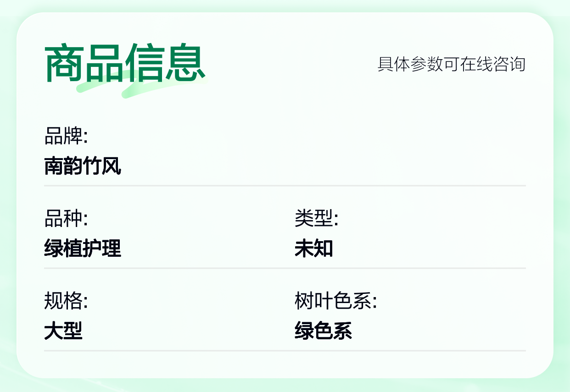Click the 树叶色系: field label

pos(335,301)
